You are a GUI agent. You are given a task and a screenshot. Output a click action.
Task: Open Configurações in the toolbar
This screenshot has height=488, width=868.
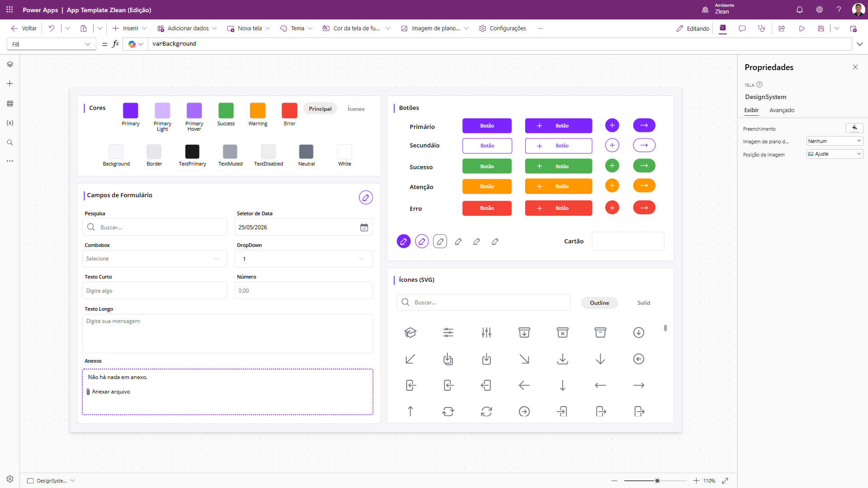pyautogui.click(x=503, y=28)
